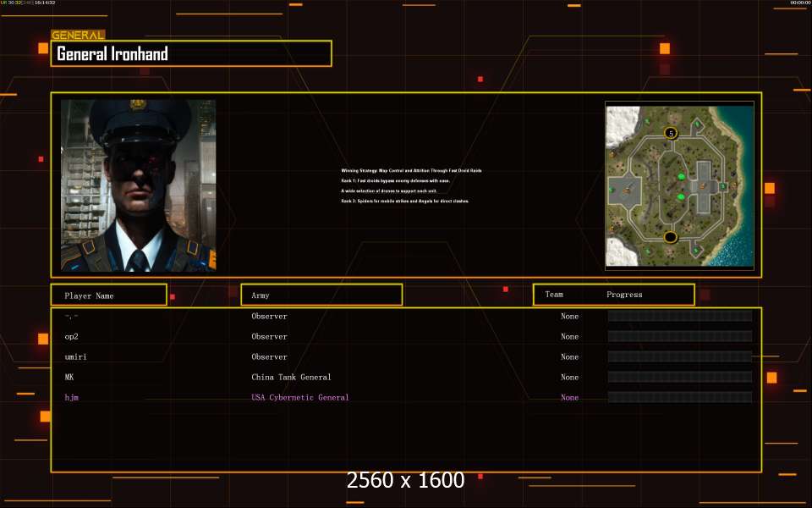Click General Ironhand's portrait image

pos(138,185)
